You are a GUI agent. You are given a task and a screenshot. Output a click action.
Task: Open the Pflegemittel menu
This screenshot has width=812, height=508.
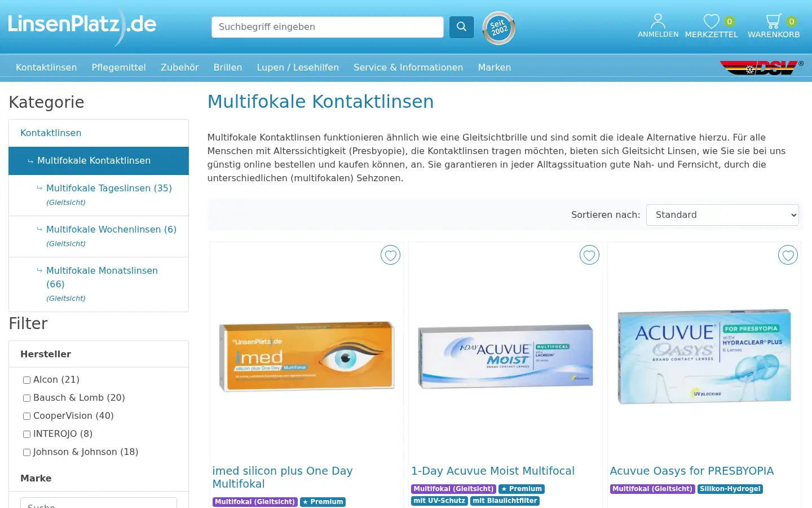coord(118,67)
